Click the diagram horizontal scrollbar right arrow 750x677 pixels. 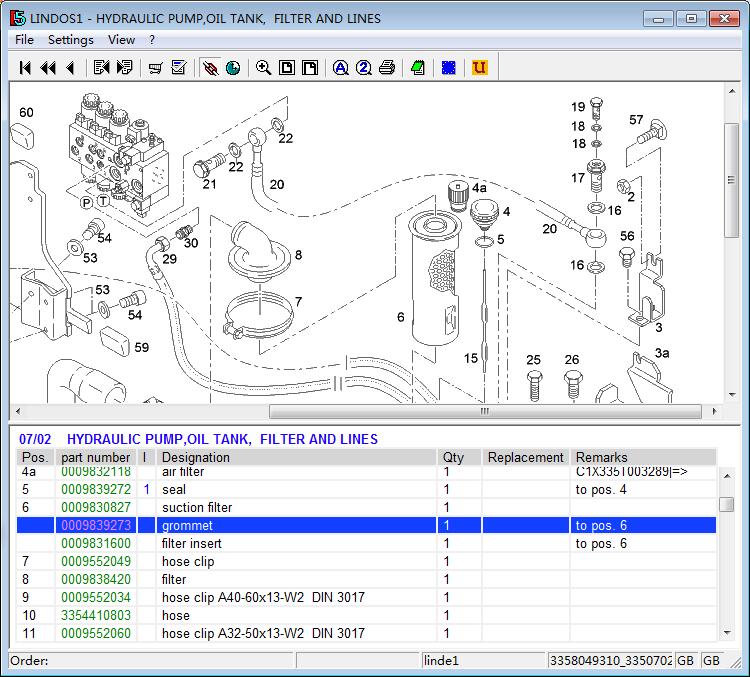714,411
